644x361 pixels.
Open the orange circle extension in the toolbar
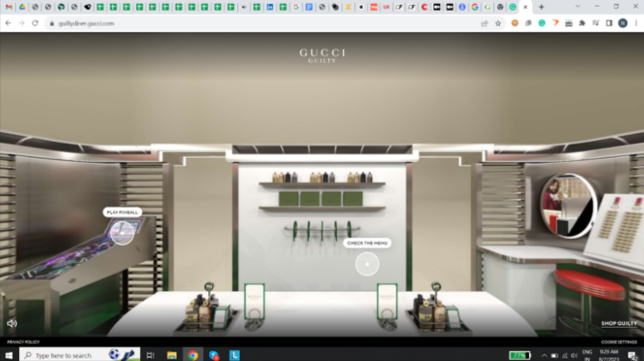click(515, 23)
